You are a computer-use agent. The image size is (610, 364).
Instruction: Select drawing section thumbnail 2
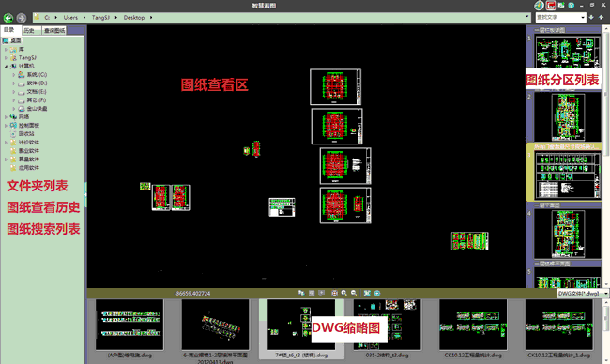pyautogui.click(x=568, y=117)
